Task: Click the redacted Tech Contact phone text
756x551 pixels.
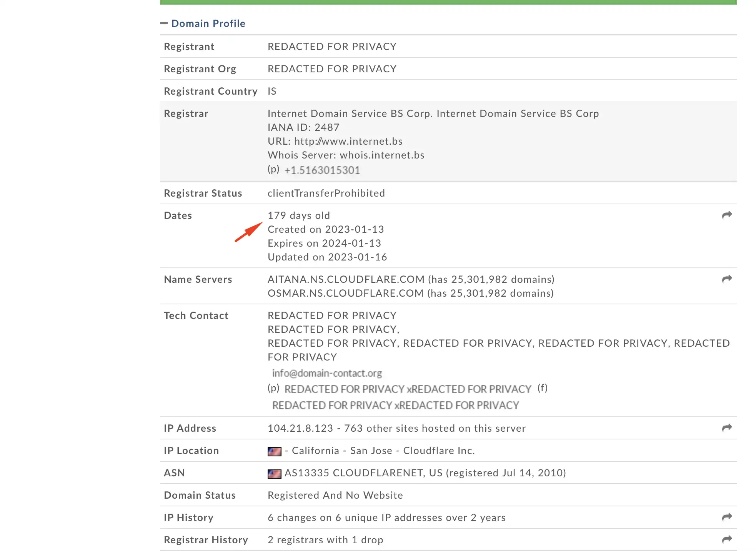Action: coord(408,389)
